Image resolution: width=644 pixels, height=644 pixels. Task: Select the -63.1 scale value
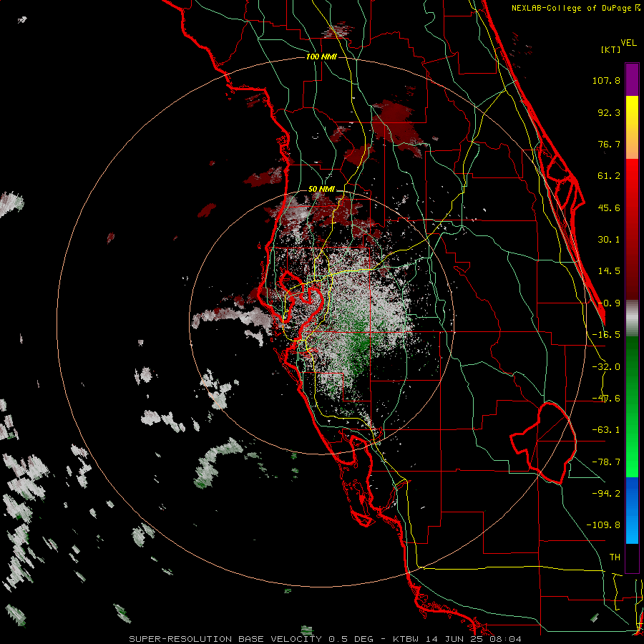click(x=606, y=430)
